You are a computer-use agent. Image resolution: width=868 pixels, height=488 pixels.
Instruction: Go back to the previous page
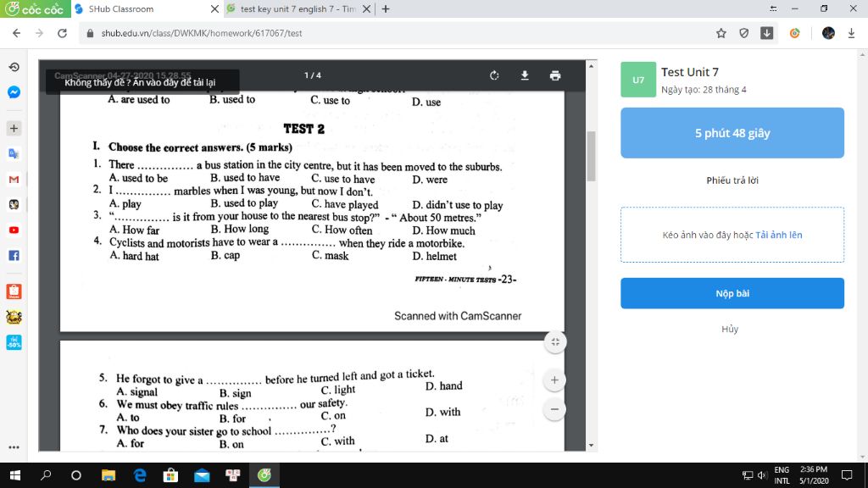17,33
